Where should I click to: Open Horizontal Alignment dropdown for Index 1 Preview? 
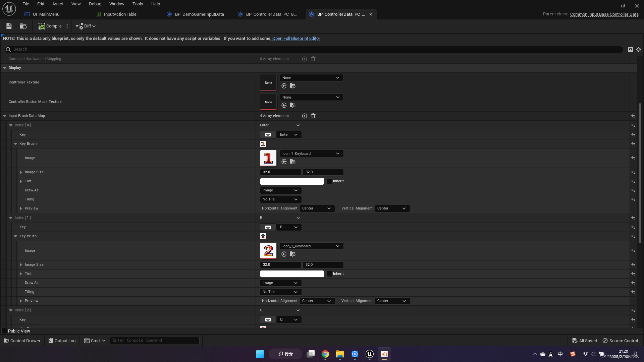pos(317,301)
